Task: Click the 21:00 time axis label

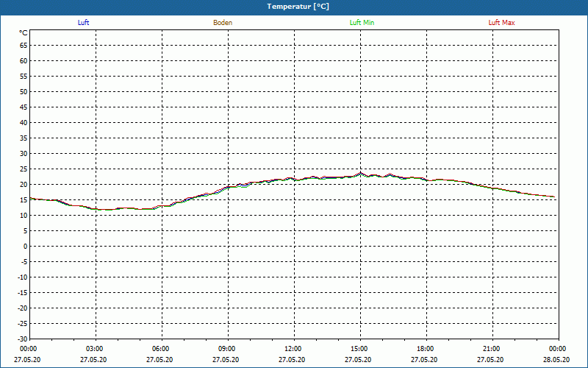Action: 490,349
